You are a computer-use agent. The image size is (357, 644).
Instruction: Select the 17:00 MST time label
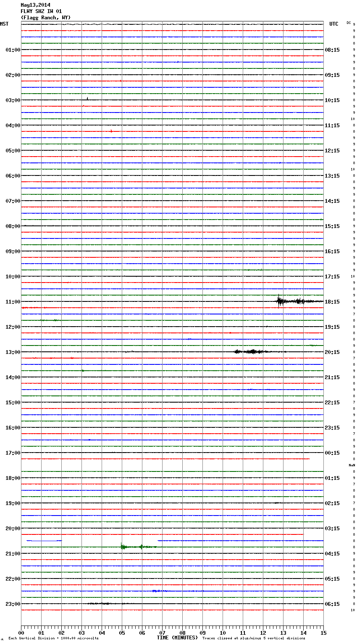(x=13, y=453)
